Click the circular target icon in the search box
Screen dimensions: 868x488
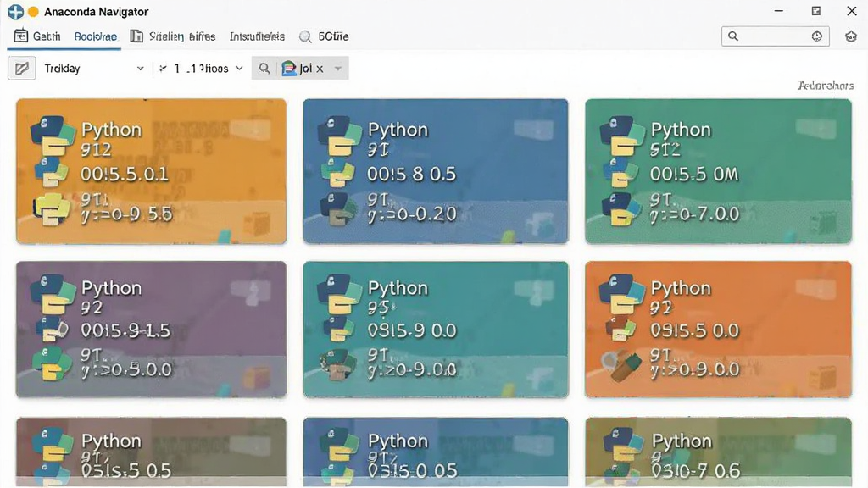click(x=816, y=36)
